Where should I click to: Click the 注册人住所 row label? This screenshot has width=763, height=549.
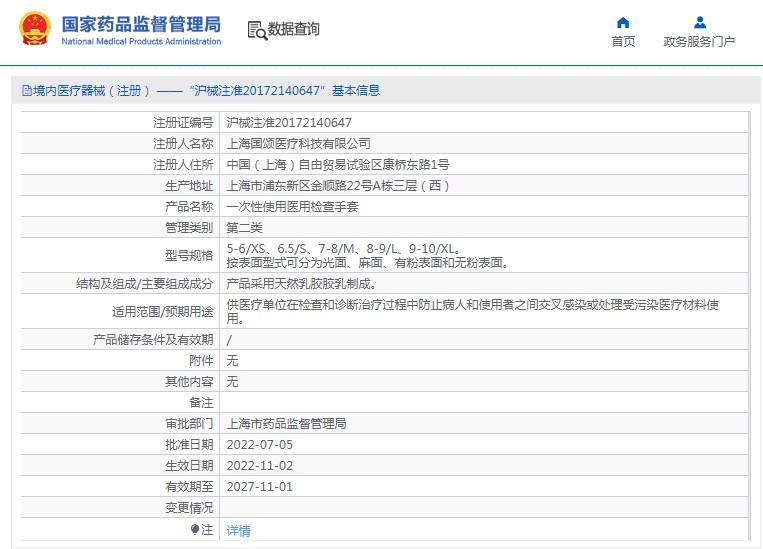click(x=183, y=165)
